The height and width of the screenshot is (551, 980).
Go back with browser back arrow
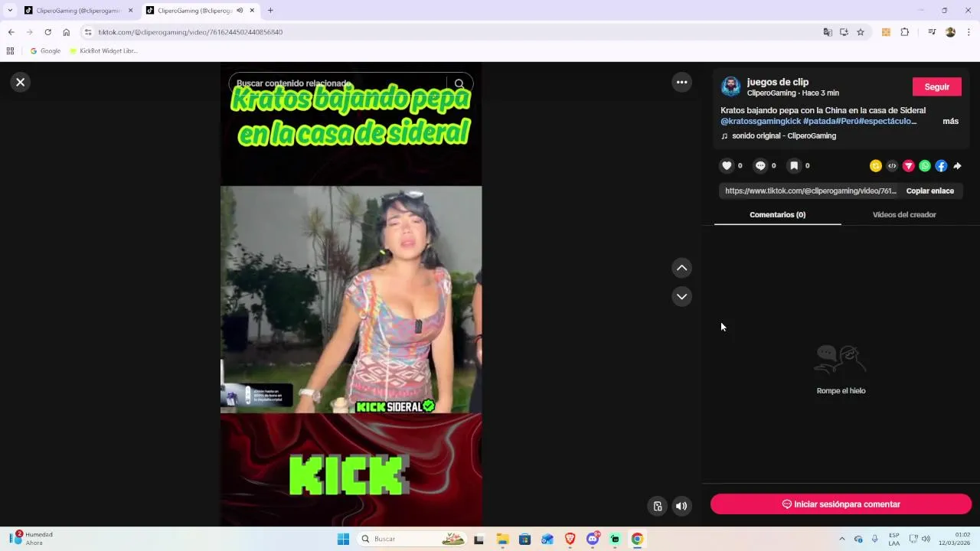[x=11, y=32]
